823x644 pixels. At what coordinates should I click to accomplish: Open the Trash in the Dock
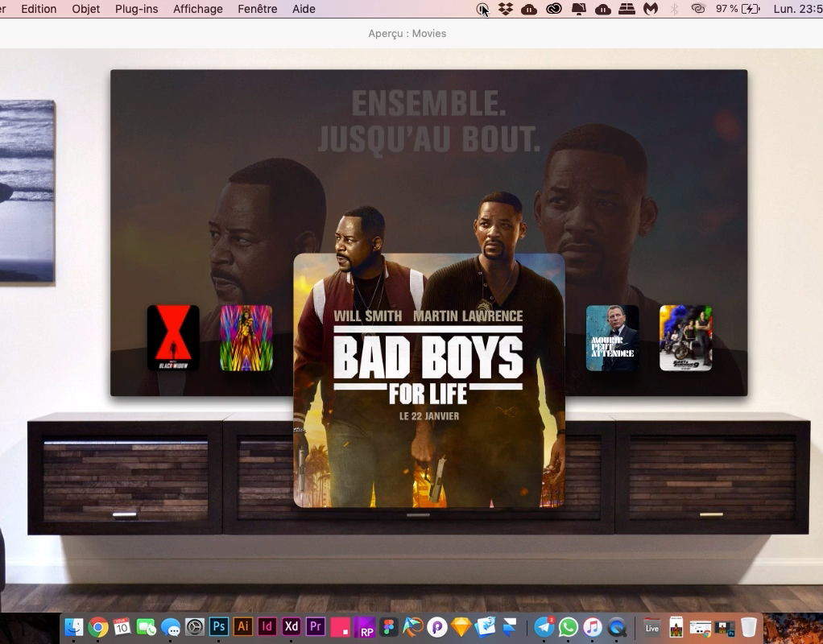point(749,626)
